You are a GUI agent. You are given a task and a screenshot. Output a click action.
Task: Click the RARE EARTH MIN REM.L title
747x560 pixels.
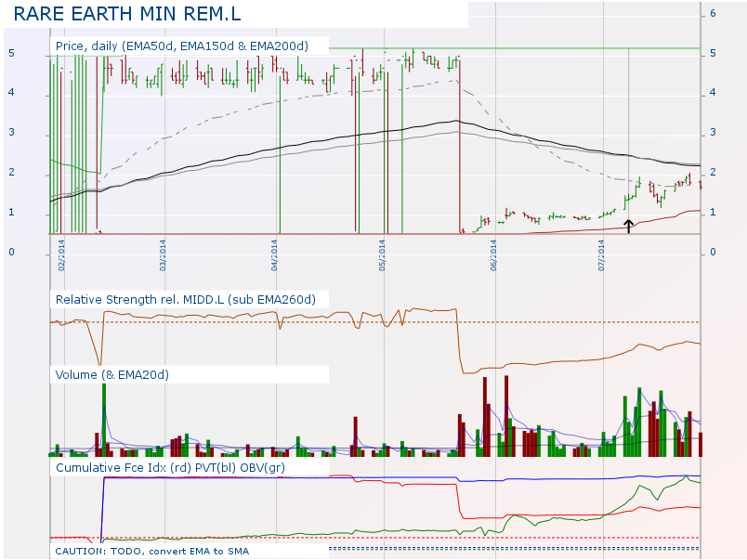tap(127, 14)
